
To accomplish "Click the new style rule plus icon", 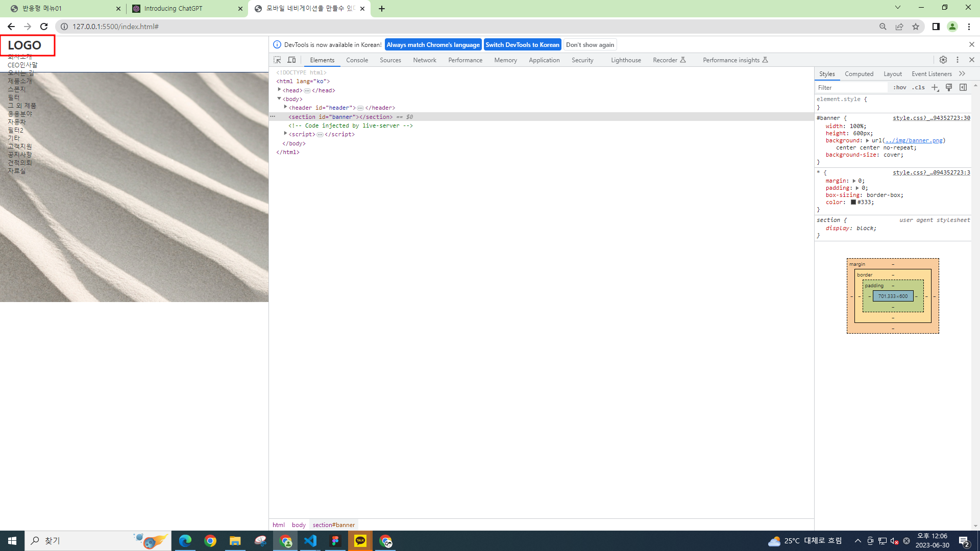I will (935, 88).
